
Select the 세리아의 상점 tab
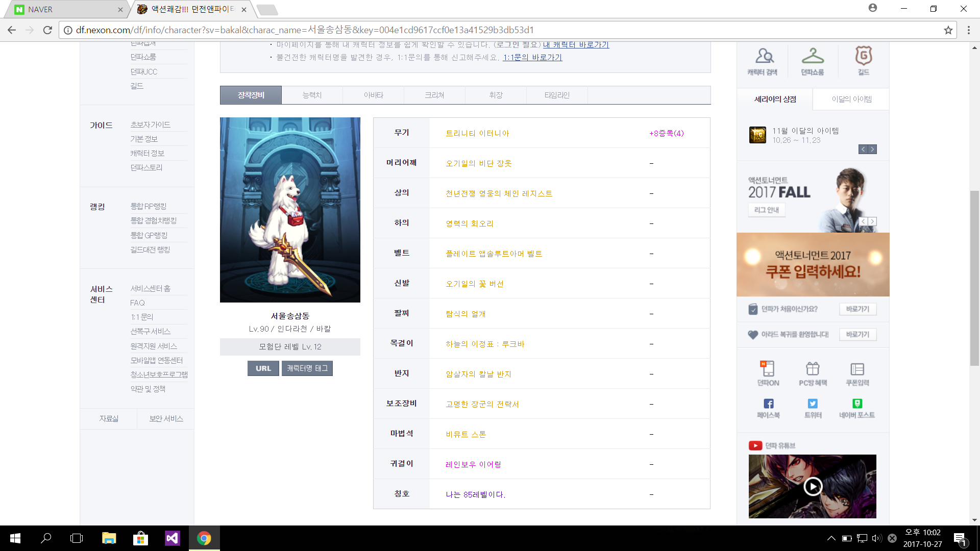coord(775,99)
